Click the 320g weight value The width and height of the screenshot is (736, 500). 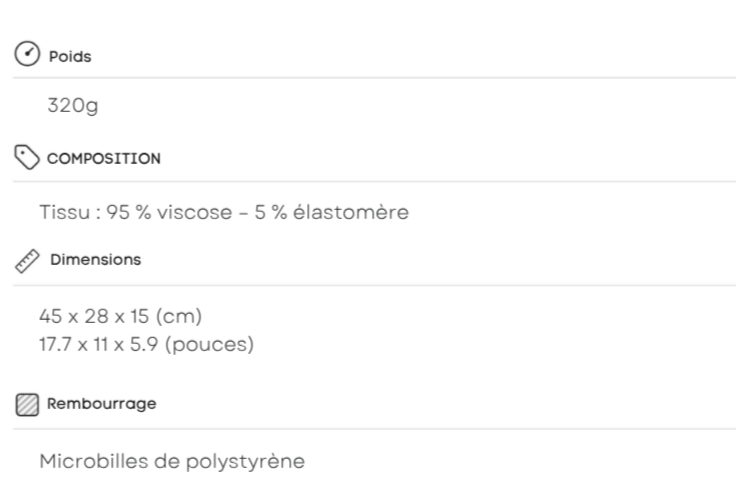point(73,106)
